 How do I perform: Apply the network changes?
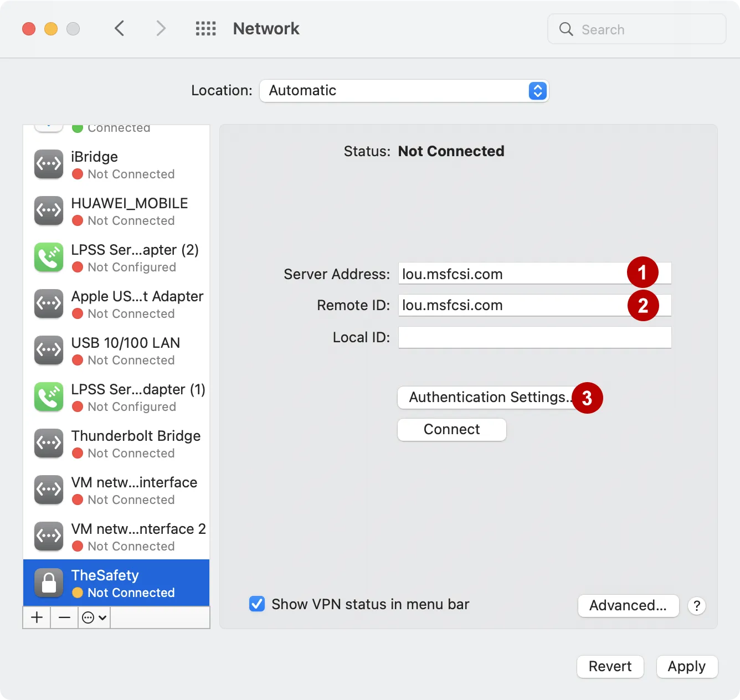click(x=687, y=667)
